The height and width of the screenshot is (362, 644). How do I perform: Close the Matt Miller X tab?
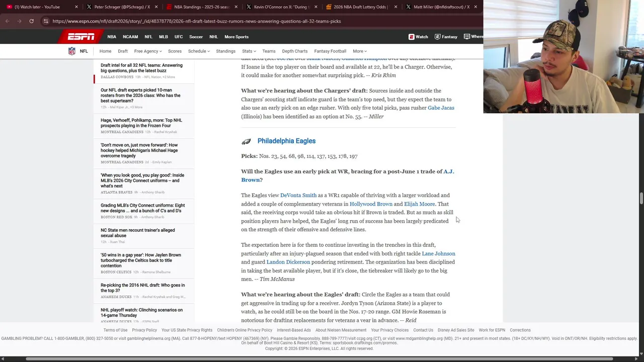475,7
